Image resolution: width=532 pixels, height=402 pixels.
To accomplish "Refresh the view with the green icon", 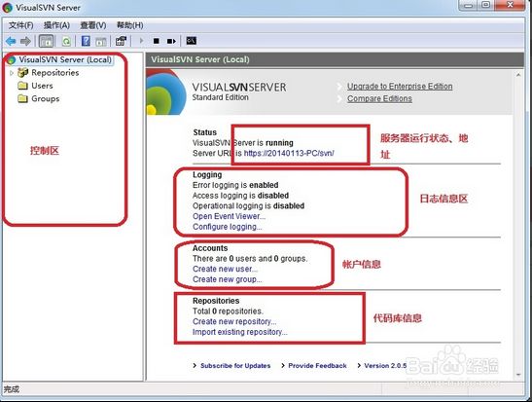I will (x=66, y=42).
